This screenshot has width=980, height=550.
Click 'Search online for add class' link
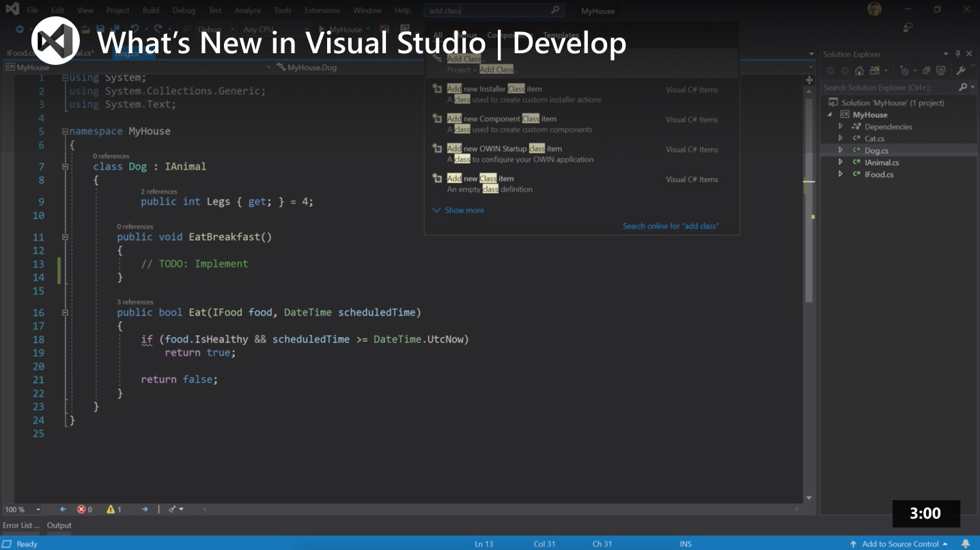click(x=670, y=226)
